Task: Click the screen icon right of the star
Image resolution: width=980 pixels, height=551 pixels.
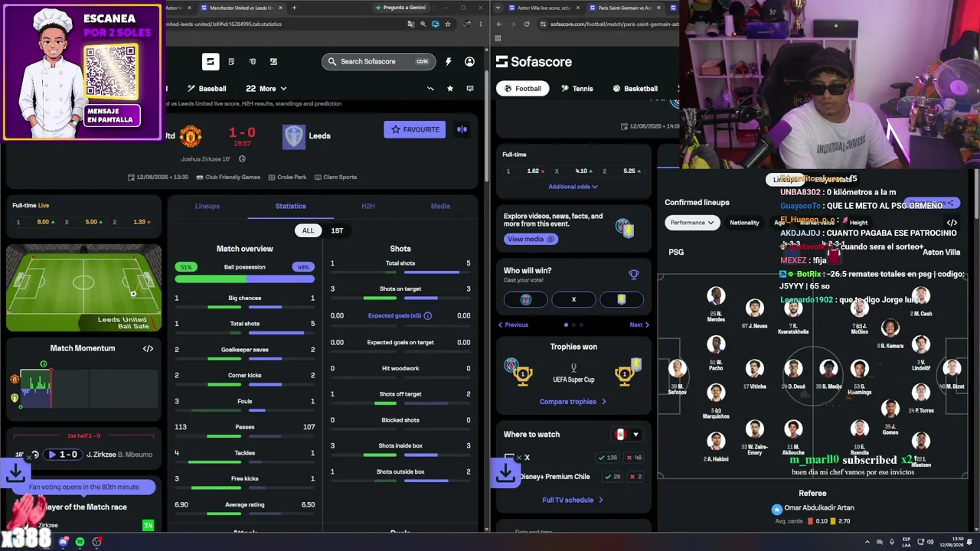Action: pos(469,89)
